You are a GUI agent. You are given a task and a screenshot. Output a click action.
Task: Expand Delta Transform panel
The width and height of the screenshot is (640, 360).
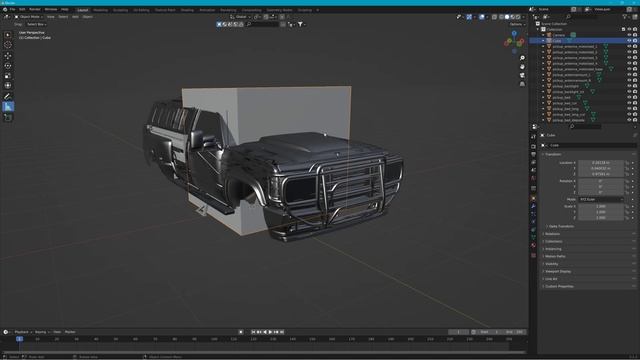pos(562,226)
